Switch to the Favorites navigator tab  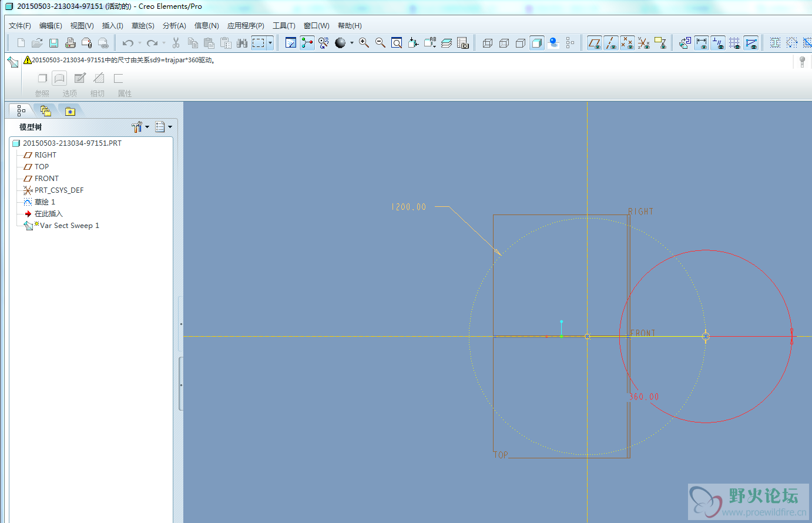(70, 111)
